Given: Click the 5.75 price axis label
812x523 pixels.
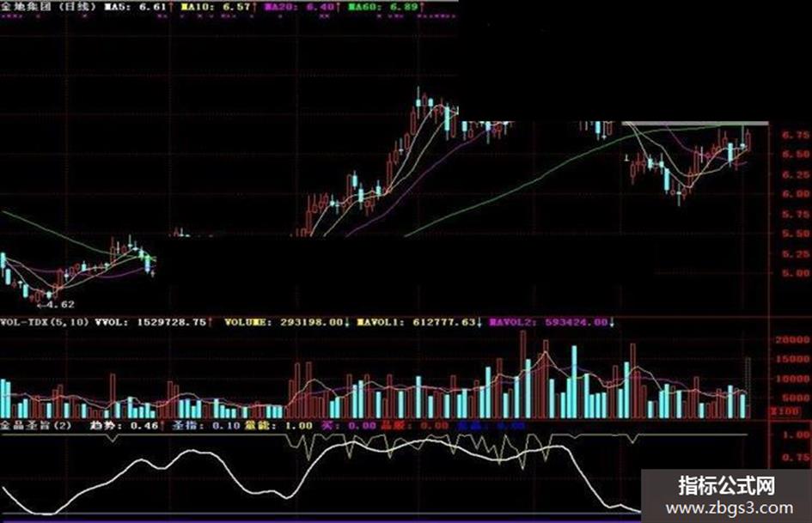Looking at the screenshot, I should point(796,214).
